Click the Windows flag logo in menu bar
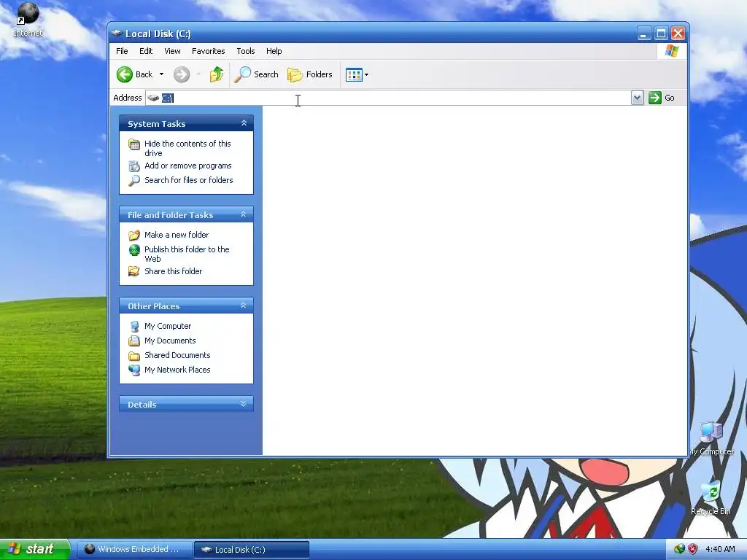The height and width of the screenshot is (560, 747). (x=672, y=51)
